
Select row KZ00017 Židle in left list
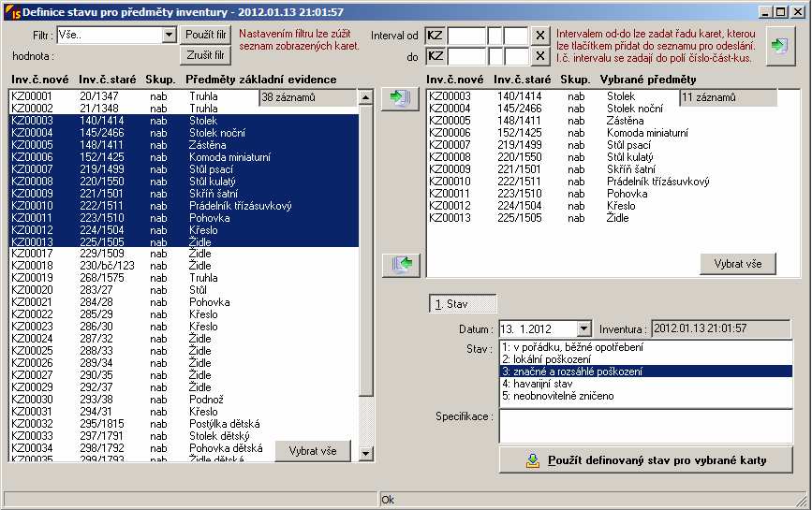pyautogui.click(x=184, y=254)
